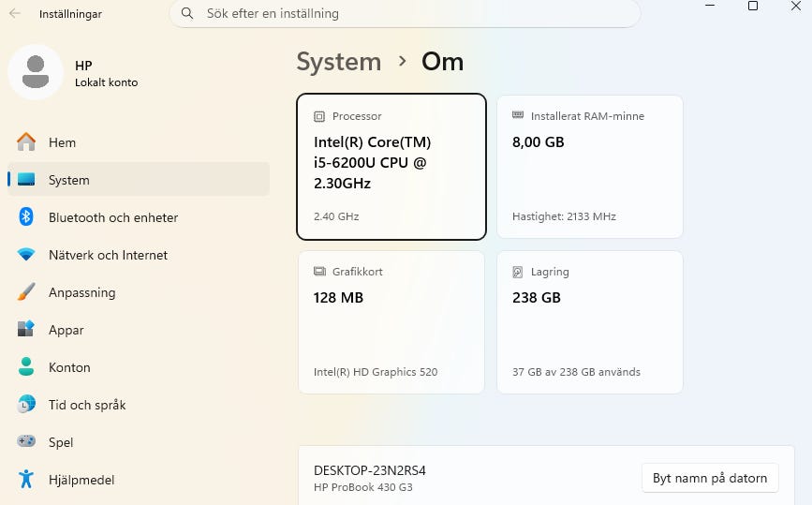Open Tid och språk settings

[x=139, y=405]
